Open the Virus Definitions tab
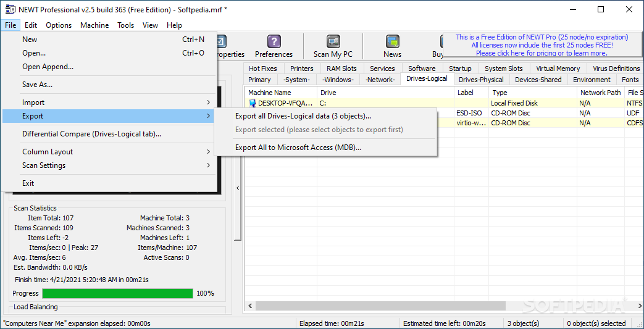This screenshot has height=329, width=644. (x=616, y=69)
